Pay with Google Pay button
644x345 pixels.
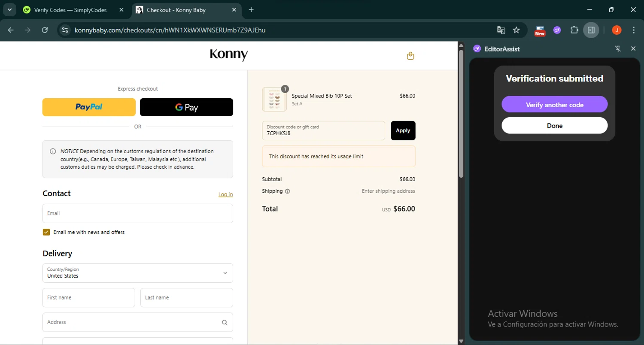[x=186, y=107]
